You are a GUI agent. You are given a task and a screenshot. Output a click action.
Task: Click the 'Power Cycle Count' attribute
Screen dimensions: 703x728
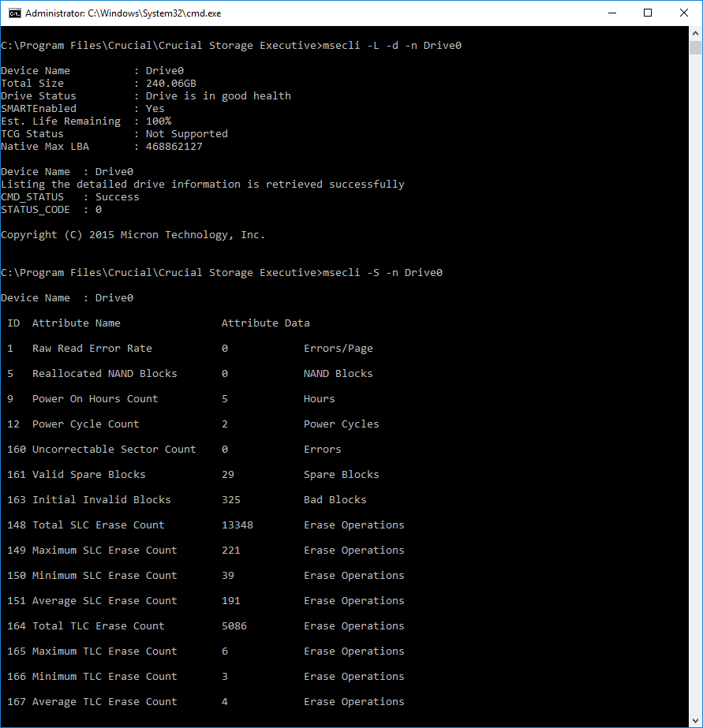click(x=85, y=424)
